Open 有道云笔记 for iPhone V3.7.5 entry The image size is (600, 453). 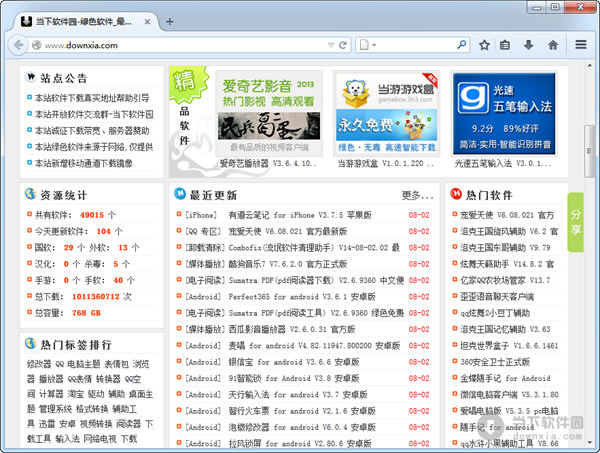[x=300, y=215]
